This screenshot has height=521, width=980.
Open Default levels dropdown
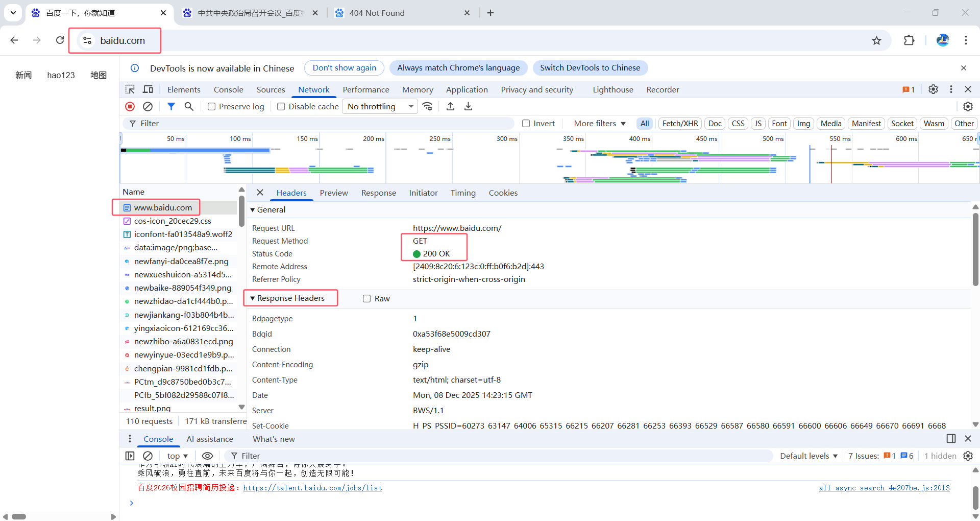pyautogui.click(x=808, y=456)
